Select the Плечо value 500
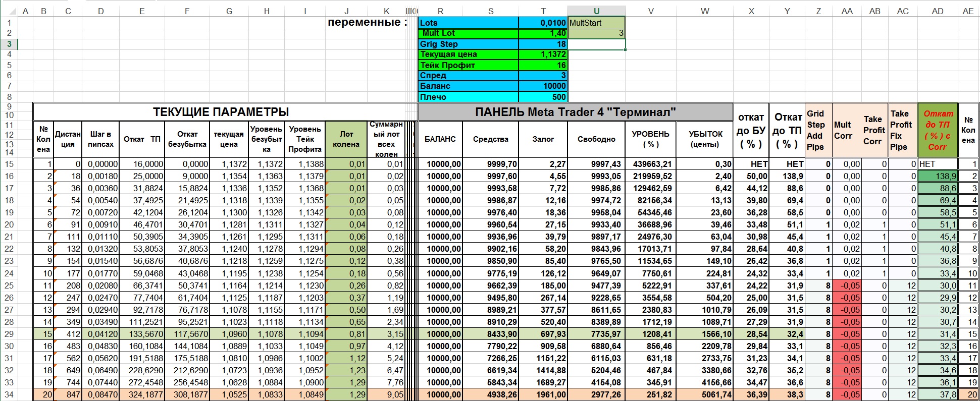980x401 pixels. [x=543, y=97]
